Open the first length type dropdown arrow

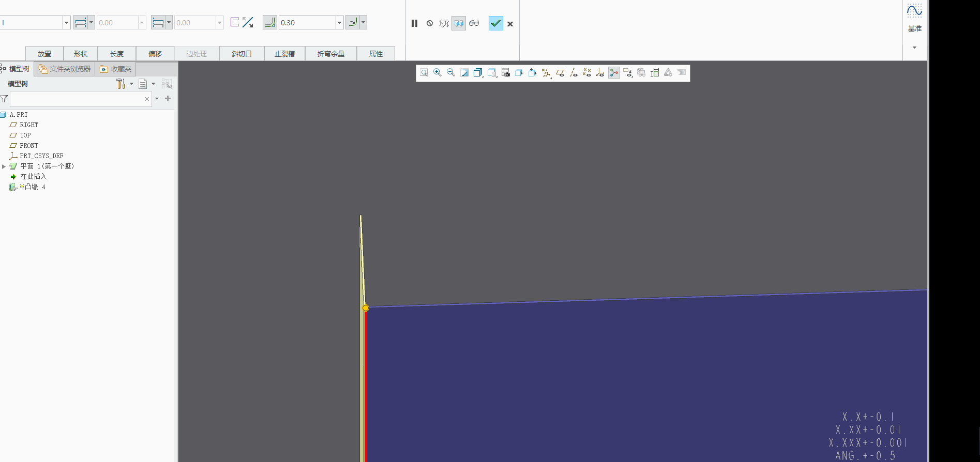(x=92, y=23)
